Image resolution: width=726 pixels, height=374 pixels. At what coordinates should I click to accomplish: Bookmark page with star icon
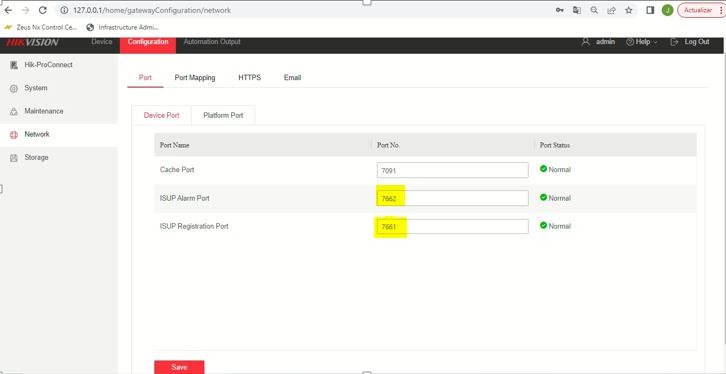[x=628, y=10]
